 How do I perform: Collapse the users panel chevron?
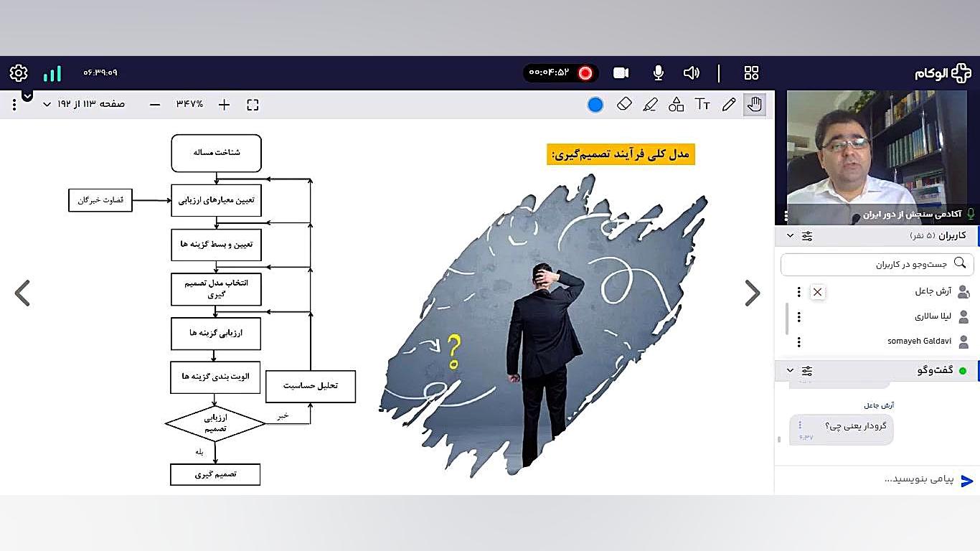pyautogui.click(x=791, y=235)
